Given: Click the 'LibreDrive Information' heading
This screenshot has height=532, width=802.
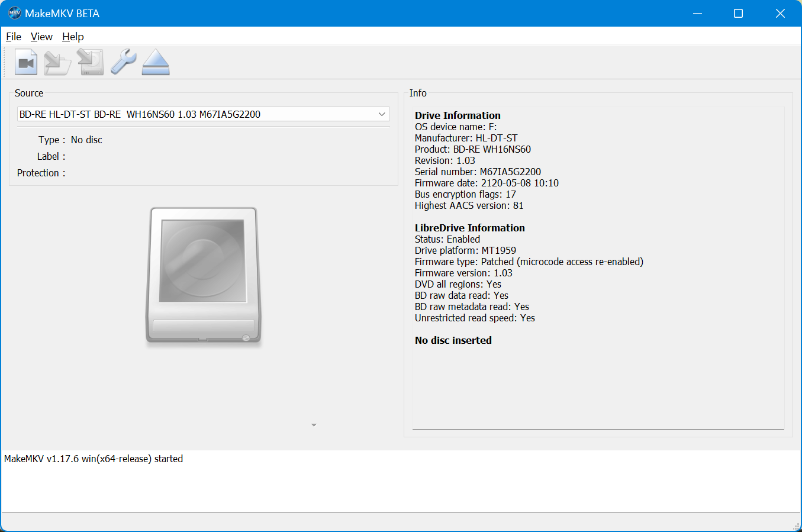Looking at the screenshot, I should (x=470, y=228).
